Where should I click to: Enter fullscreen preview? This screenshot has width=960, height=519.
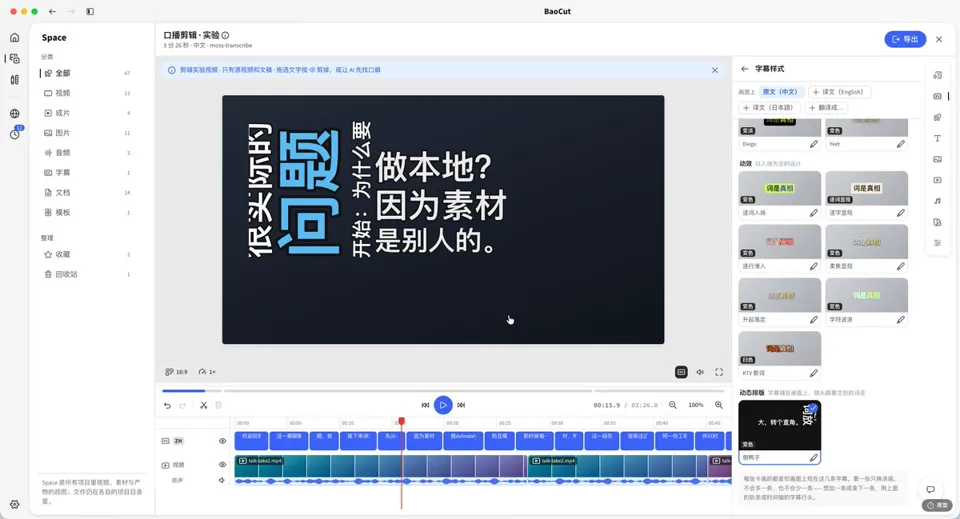(719, 372)
